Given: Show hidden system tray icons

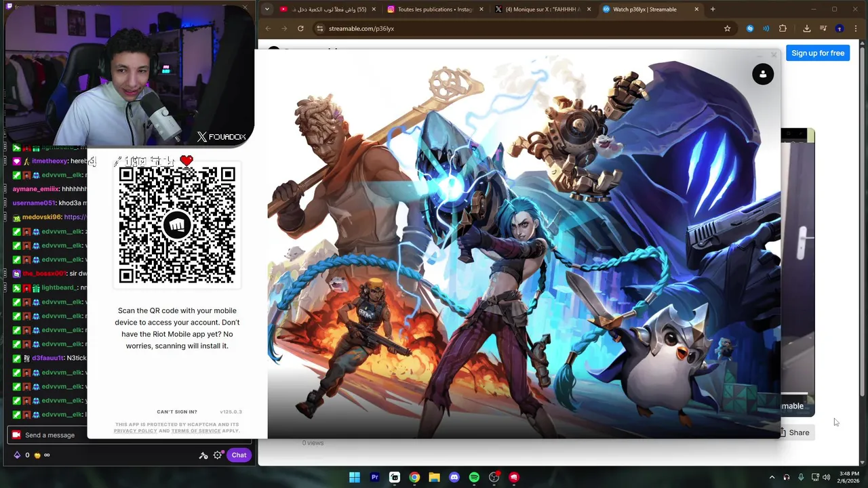Looking at the screenshot, I should pyautogui.click(x=772, y=477).
